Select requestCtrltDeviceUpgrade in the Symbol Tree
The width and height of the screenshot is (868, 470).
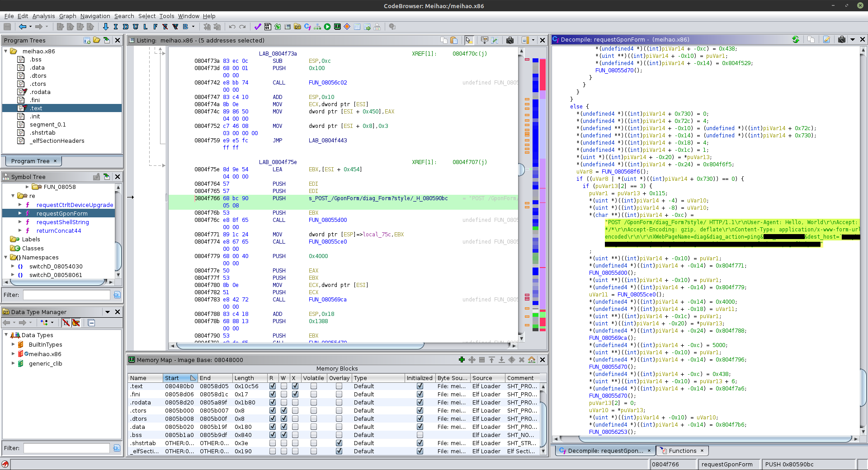[75, 205]
